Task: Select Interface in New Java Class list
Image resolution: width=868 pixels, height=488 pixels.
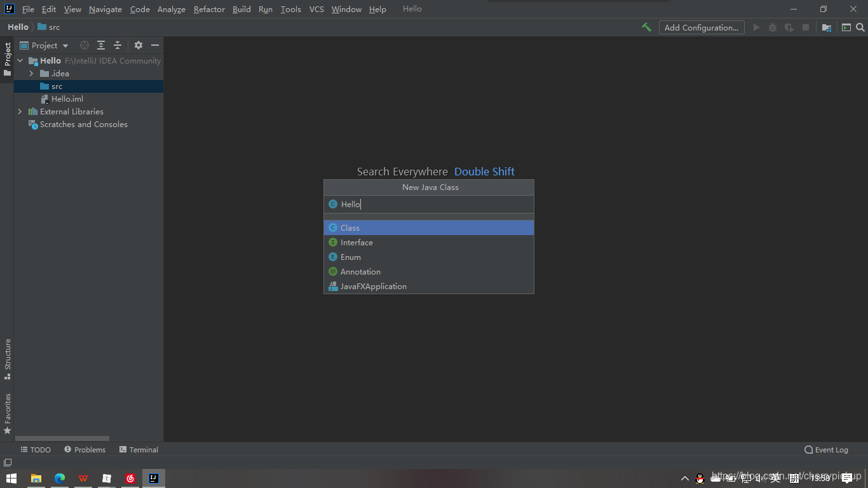Action: click(429, 242)
